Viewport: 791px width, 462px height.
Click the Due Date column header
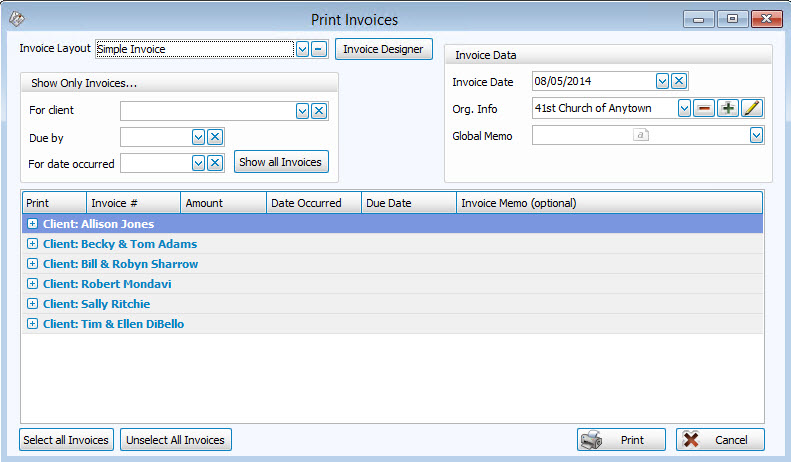[408, 203]
